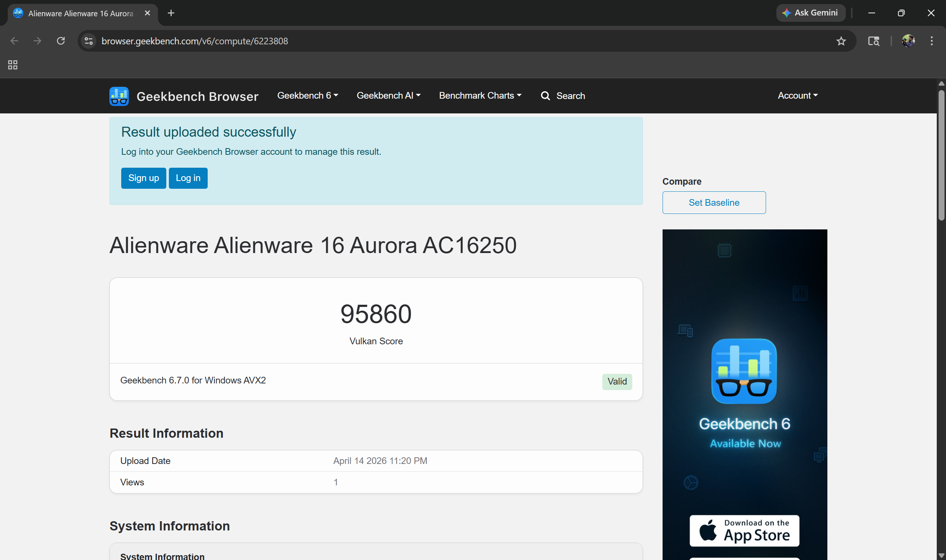Expand the Geekbench AI dropdown menu
946x560 pixels.
[x=388, y=95]
